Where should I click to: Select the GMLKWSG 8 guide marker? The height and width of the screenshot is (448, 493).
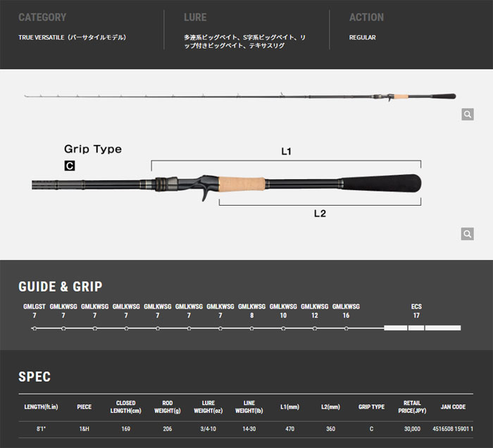tap(251, 328)
